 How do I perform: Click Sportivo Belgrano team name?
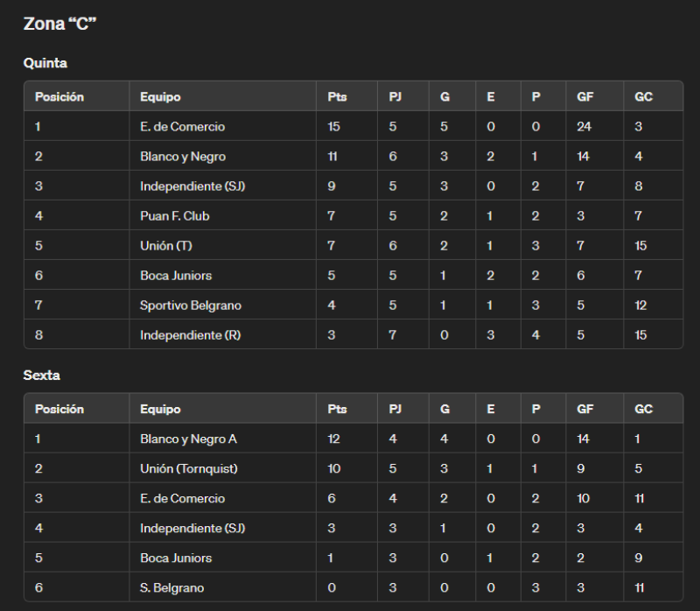point(191,305)
